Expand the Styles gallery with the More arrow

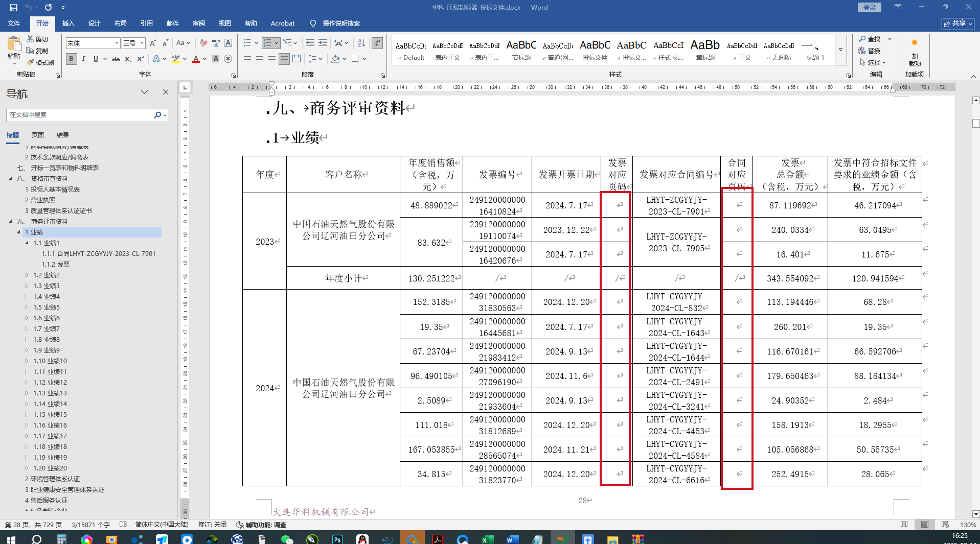coord(840,50)
